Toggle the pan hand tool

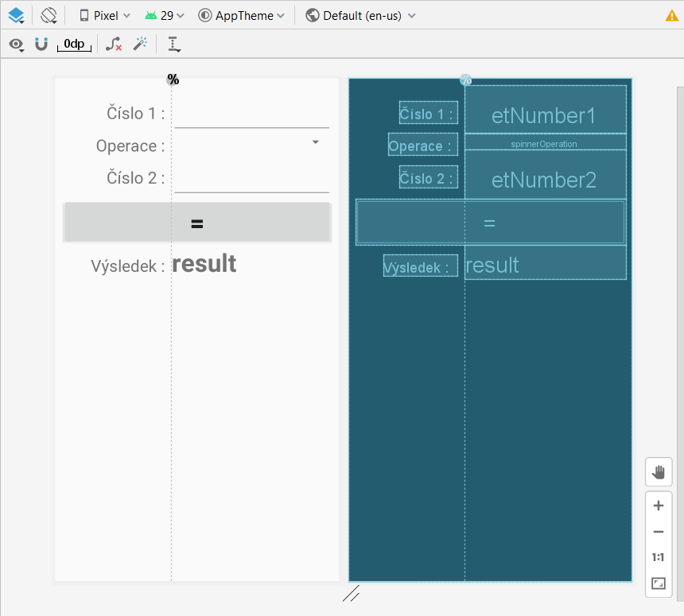[658, 472]
